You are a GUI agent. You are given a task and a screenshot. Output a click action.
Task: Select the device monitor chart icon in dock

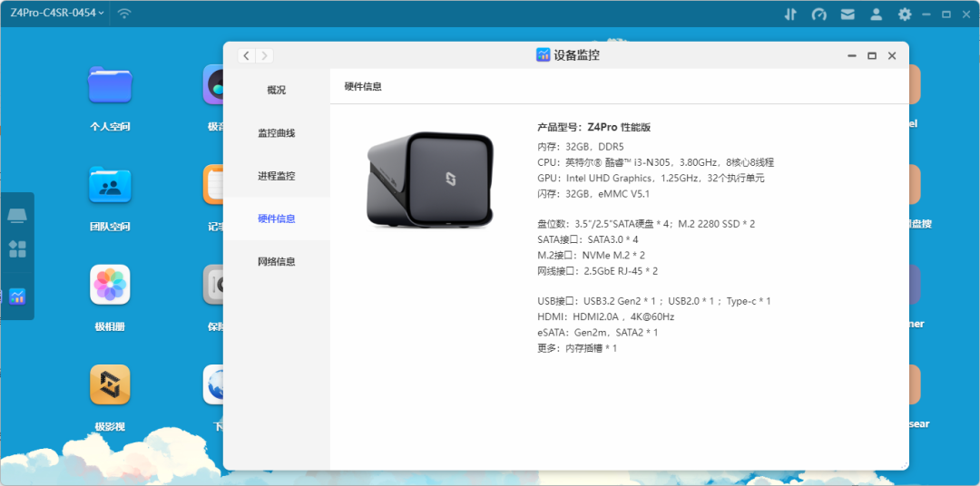tap(17, 296)
